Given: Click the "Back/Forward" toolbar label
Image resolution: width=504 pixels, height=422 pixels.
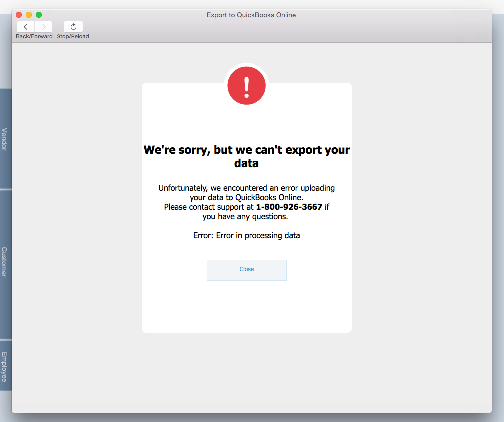Looking at the screenshot, I should [34, 36].
